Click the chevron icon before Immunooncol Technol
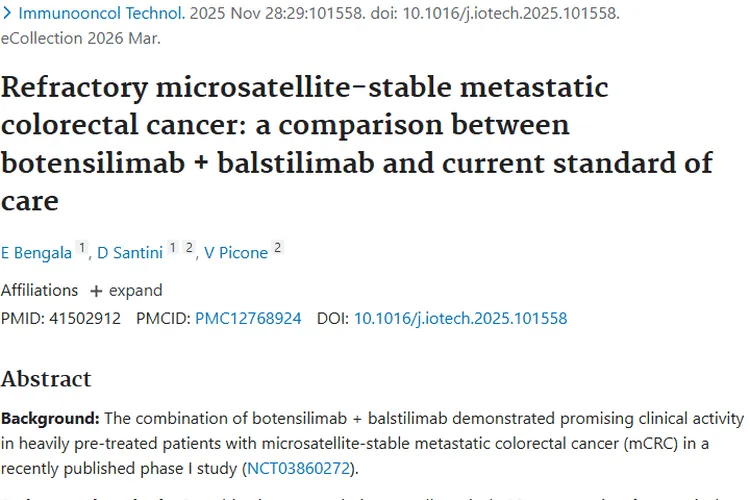Viewport: 750px width, 500px height. coord(6,15)
